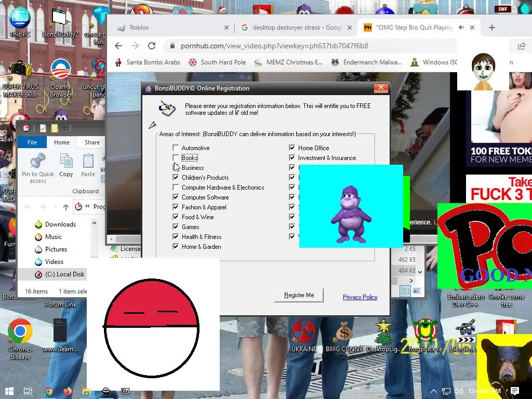Open the UKRAINE radiation desktop icon
Image resolution: width=532 pixels, height=399 pixels.
click(x=303, y=335)
